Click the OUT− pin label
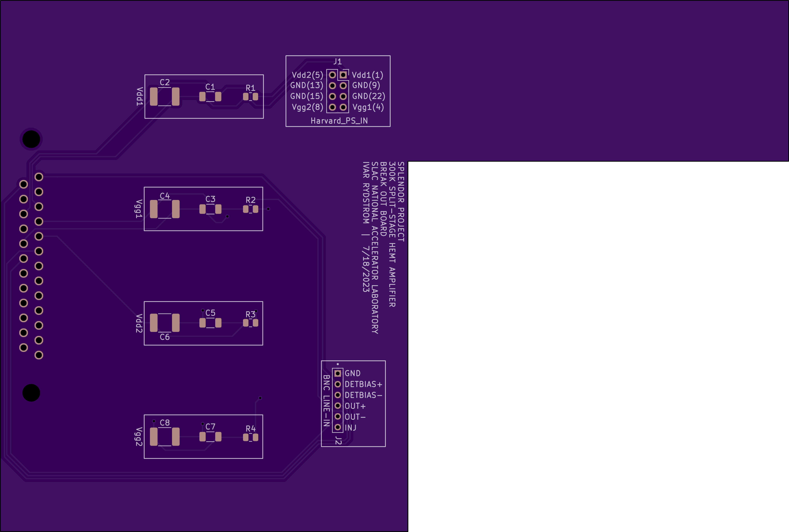Viewport: 789px width, 532px height. click(355, 417)
